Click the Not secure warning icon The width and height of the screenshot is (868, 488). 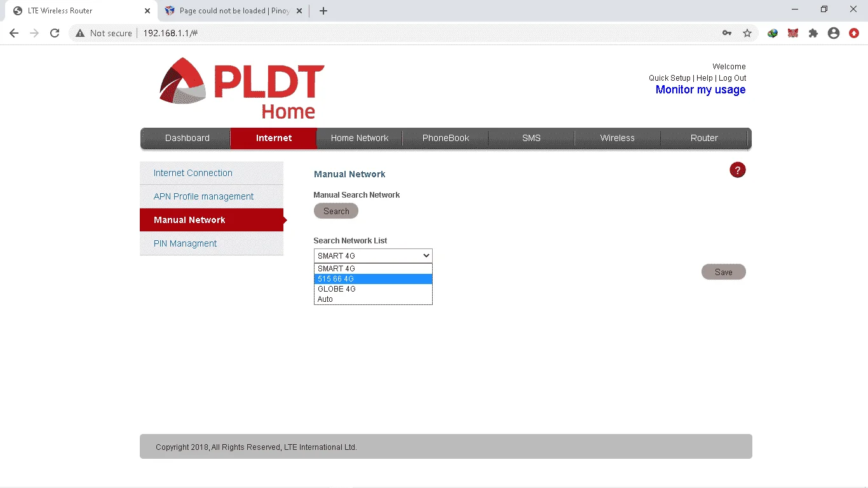[80, 33]
